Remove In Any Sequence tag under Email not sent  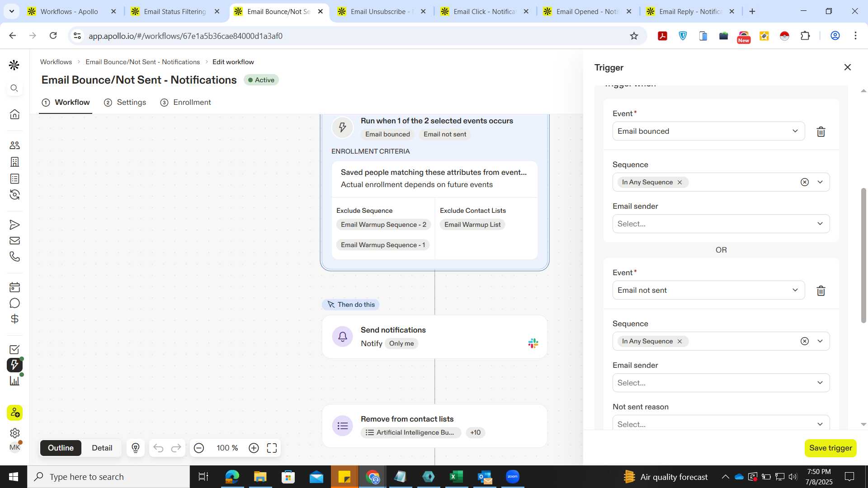pos(679,341)
